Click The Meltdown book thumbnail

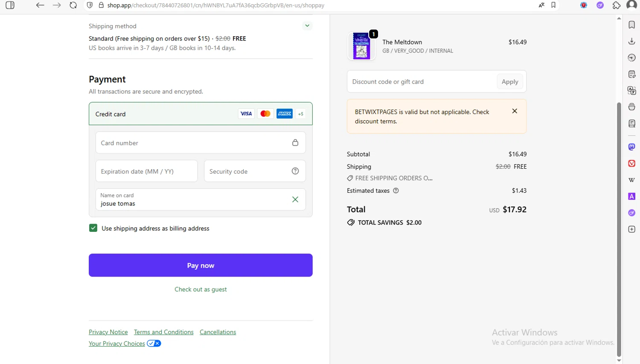pyautogui.click(x=361, y=46)
